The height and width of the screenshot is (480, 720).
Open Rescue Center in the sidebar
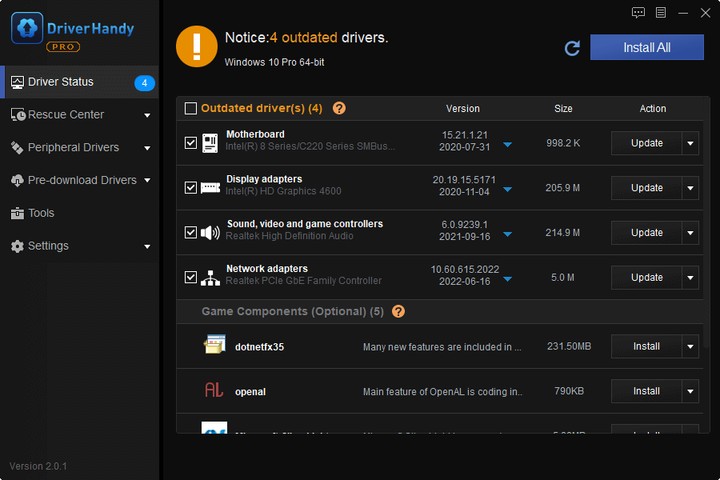[x=79, y=115]
